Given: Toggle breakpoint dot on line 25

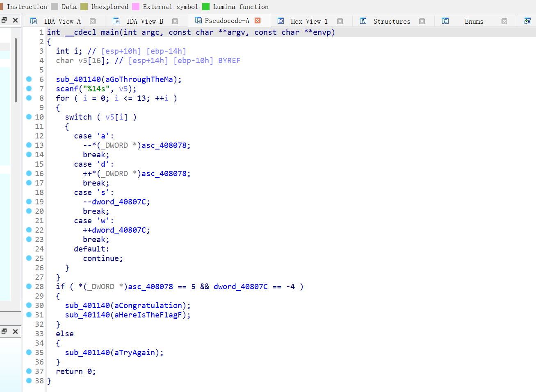Looking at the screenshot, I should click(x=29, y=258).
